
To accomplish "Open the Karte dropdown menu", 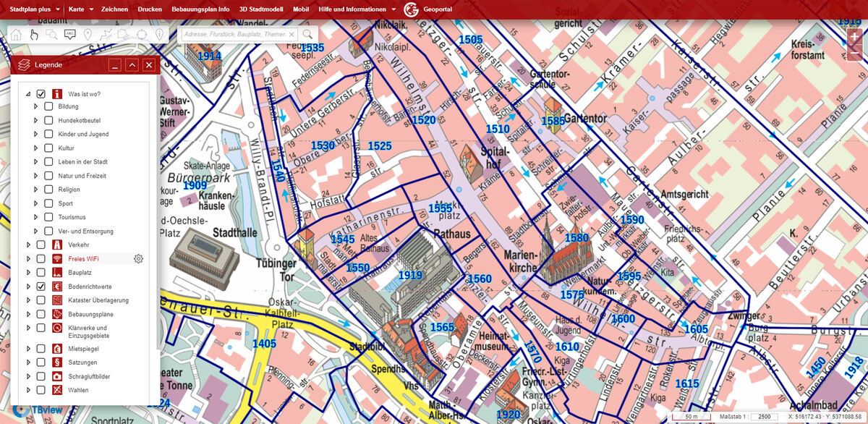I will 80,9.
